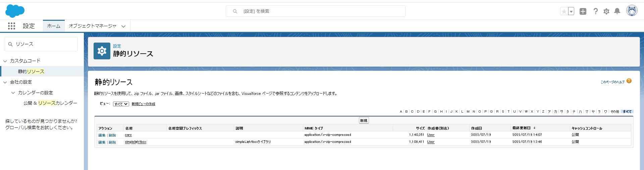644x170 pixels.
Task: Click the favorites star icon
Action: 564,11
